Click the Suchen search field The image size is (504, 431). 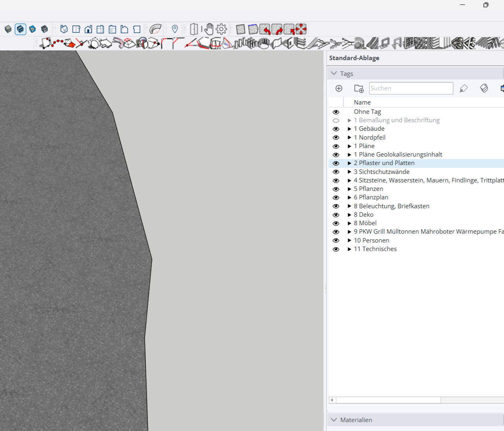pyautogui.click(x=411, y=88)
